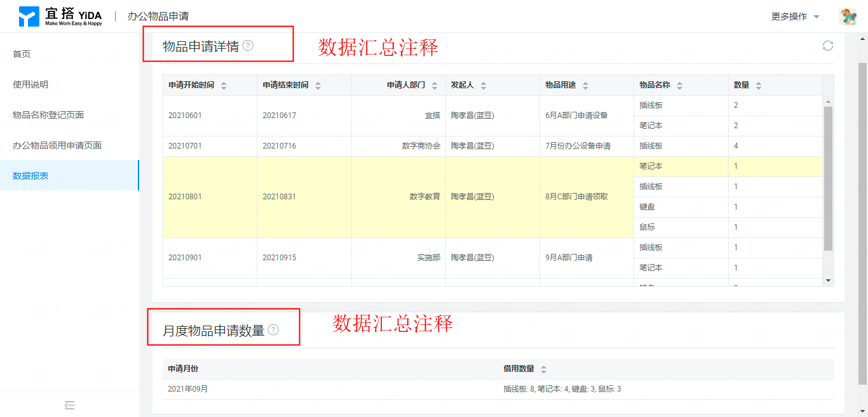Click 2021年09月 month cell

click(330, 389)
